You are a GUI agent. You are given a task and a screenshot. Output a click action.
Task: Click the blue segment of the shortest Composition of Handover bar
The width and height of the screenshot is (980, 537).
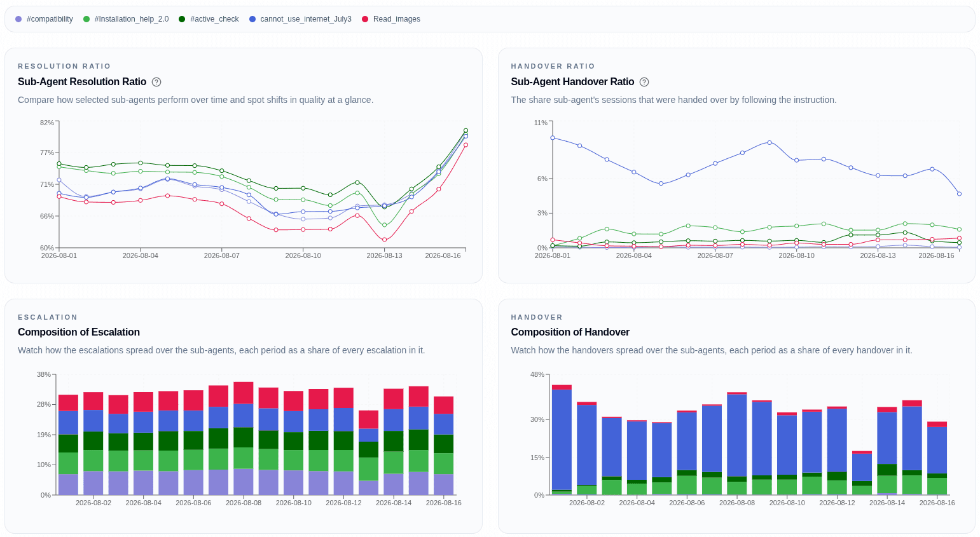(862, 467)
